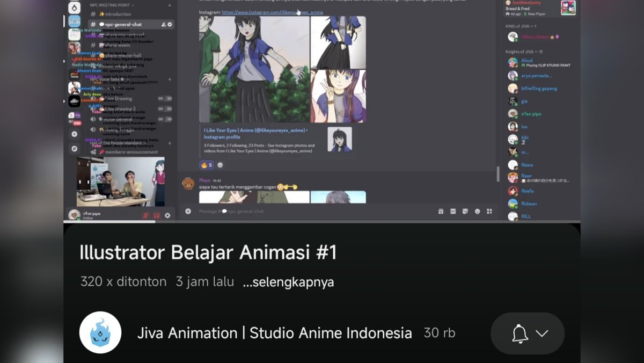This screenshot has width=644, height=363.
Task: Click Jiva Animation | Studio Anime Indonesia channel name
Action: 275,333
